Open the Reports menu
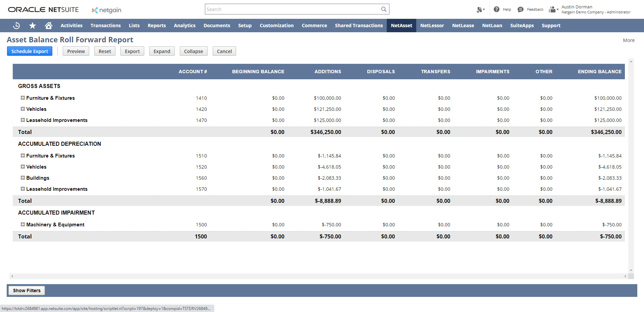Viewport: 644px width, 312px height. (x=157, y=26)
